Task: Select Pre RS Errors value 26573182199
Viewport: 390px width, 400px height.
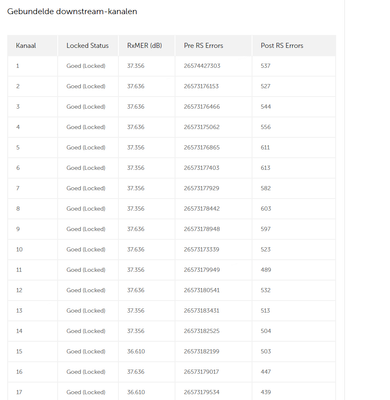Action: click(201, 351)
